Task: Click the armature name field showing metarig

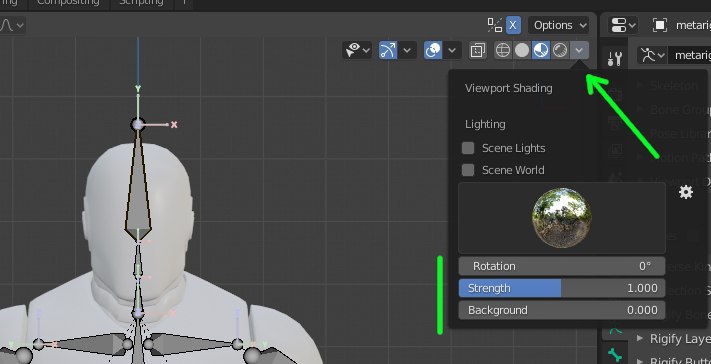Action: click(689, 55)
